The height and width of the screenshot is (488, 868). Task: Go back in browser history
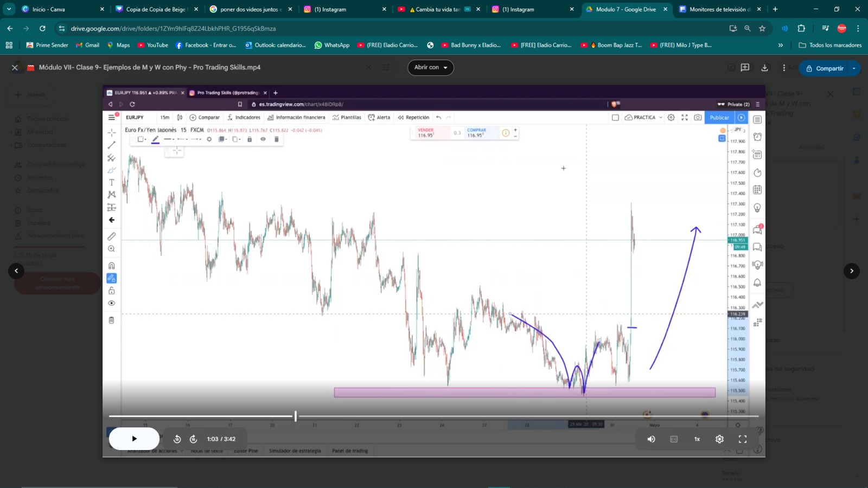point(10,28)
